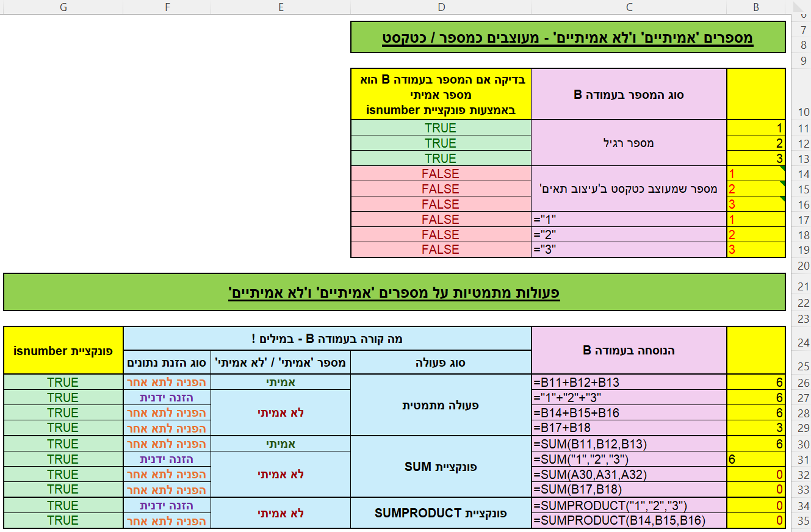Select column D header

coord(441,6)
